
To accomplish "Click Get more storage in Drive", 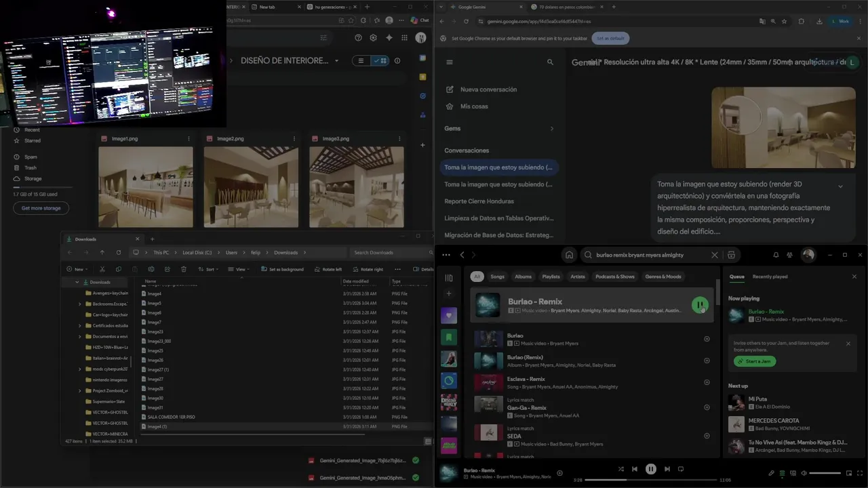I will (x=41, y=208).
